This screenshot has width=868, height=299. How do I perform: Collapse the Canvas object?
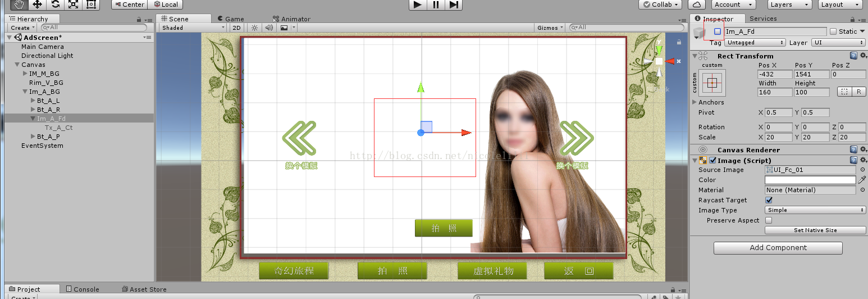[x=17, y=65]
